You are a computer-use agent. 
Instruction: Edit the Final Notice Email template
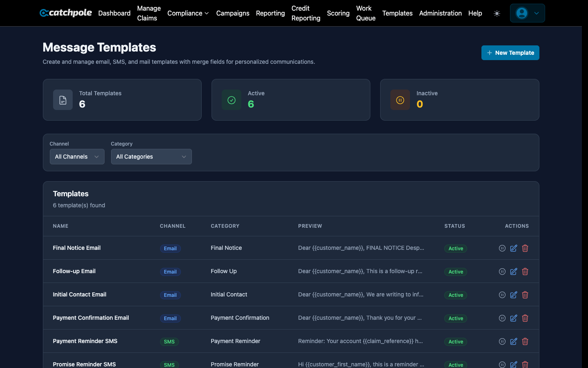[513, 248]
